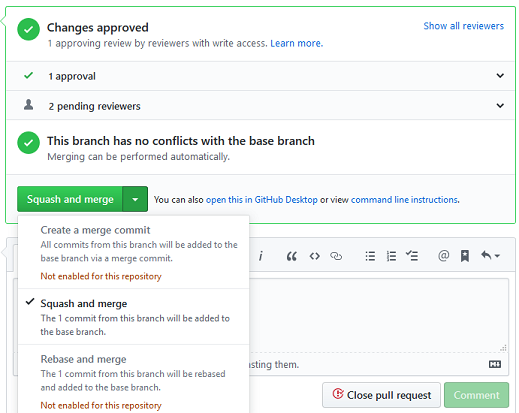Add a link using the chain icon
This screenshot has width=519, height=413.
336,256
